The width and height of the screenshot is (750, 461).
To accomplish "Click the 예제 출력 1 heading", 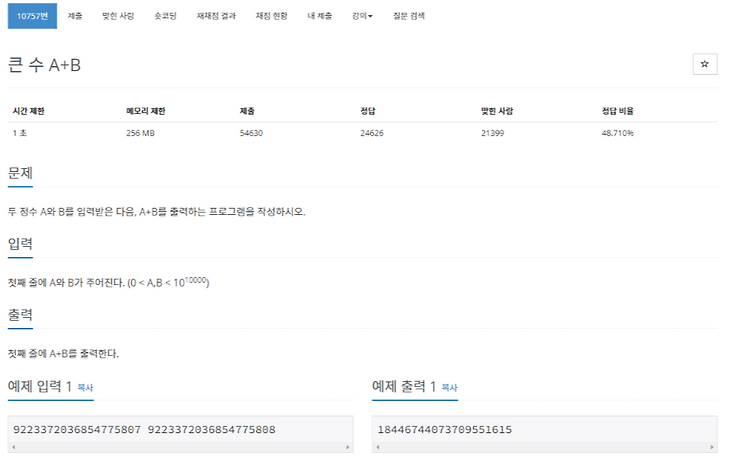I will pyautogui.click(x=404, y=386).
